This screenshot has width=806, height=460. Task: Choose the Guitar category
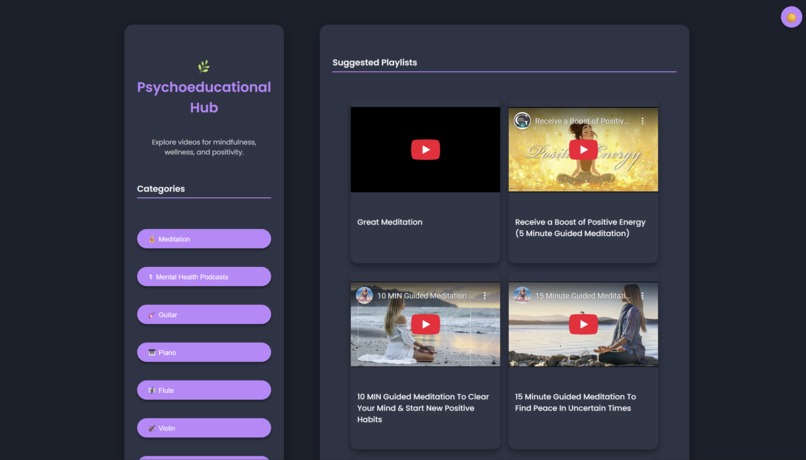point(204,315)
